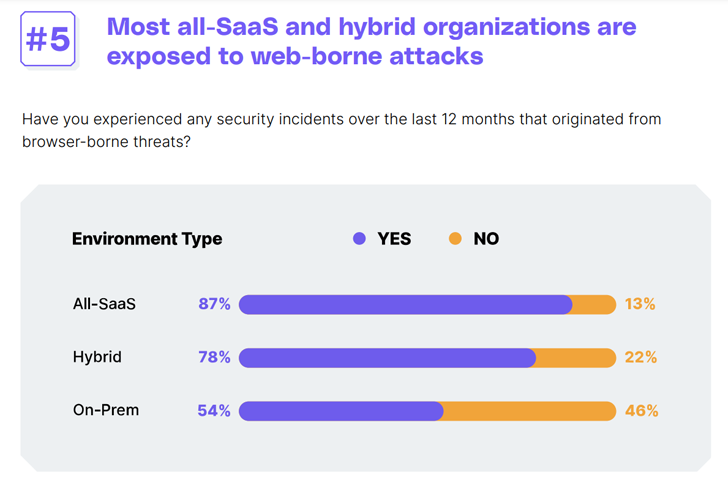Click the purple YES legend dot
This screenshot has height=479, width=728.
pos(360,239)
